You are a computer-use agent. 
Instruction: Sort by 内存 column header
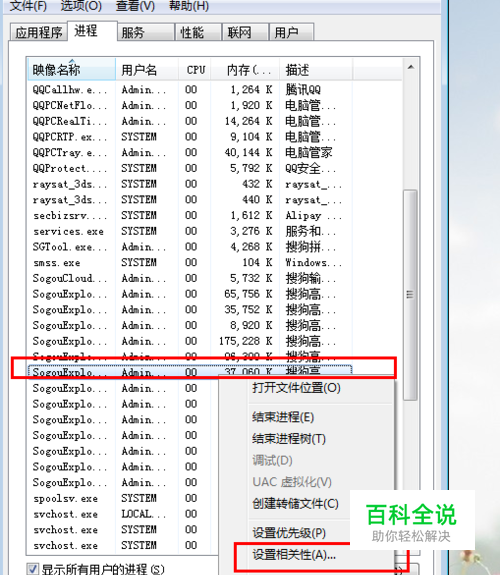pyautogui.click(x=245, y=69)
